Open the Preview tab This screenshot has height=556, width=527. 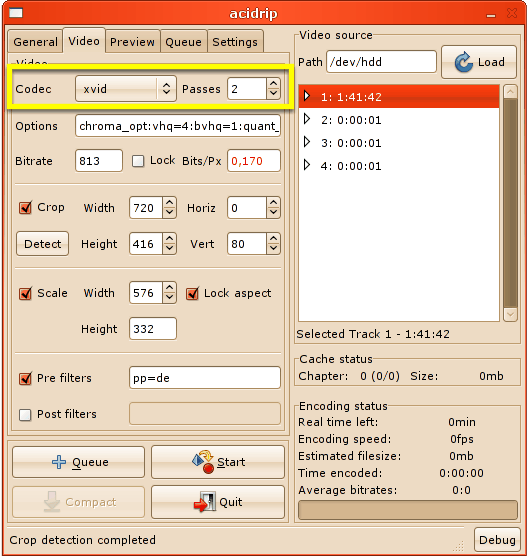[x=133, y=42]
